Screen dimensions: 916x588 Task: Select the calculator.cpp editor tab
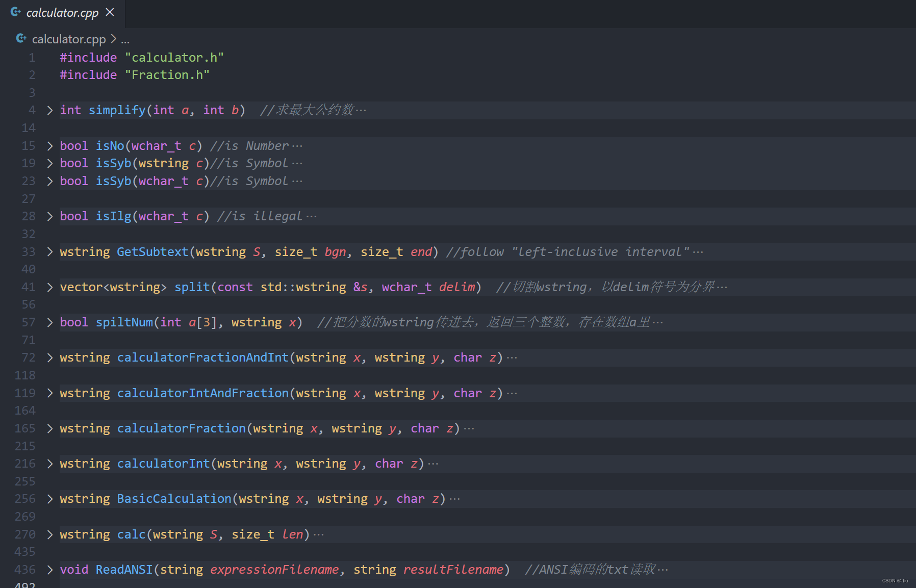pyautogui.click(x=62, y=13)
